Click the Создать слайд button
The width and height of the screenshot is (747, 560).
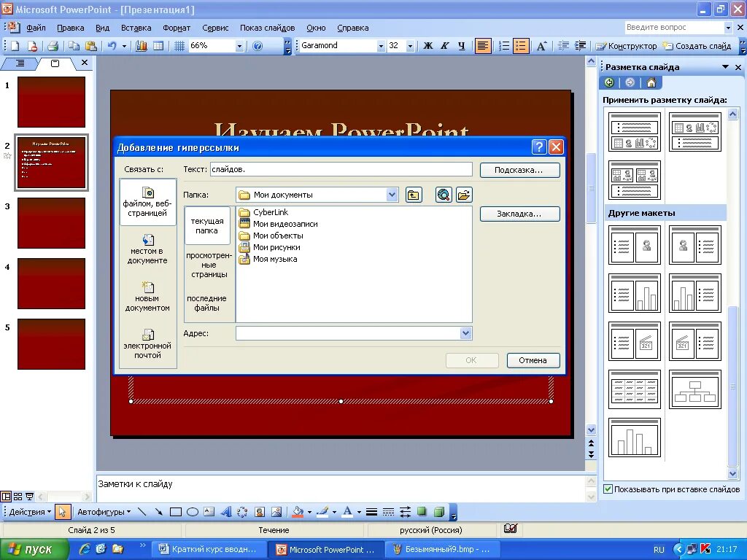coord(697,46)
